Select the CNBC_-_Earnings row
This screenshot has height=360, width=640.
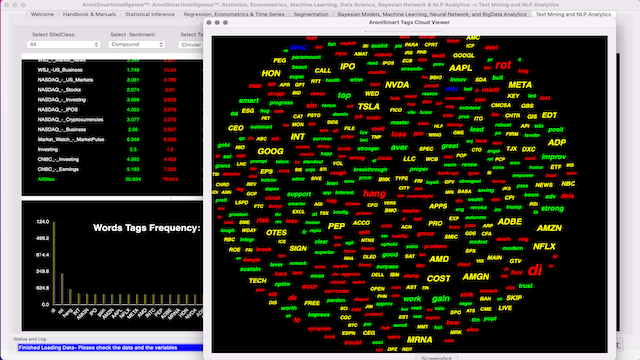click(112, 169)
